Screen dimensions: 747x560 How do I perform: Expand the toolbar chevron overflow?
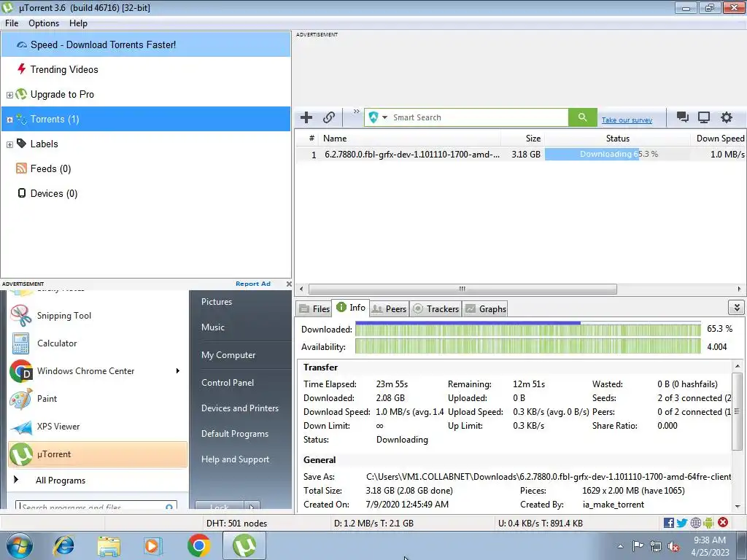356,112
